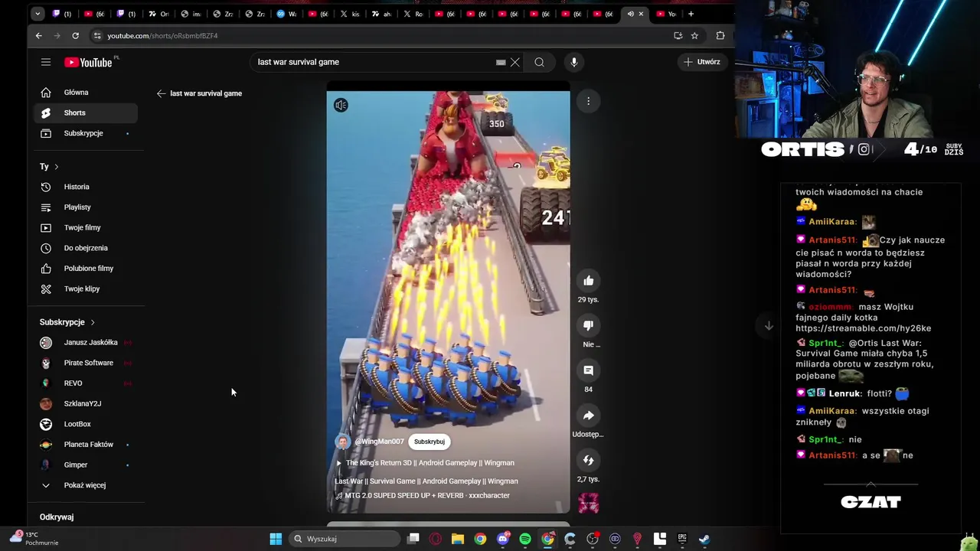Expand the Ty section chevron
This screenshot has height=551, width=980.
pos(56,167)
